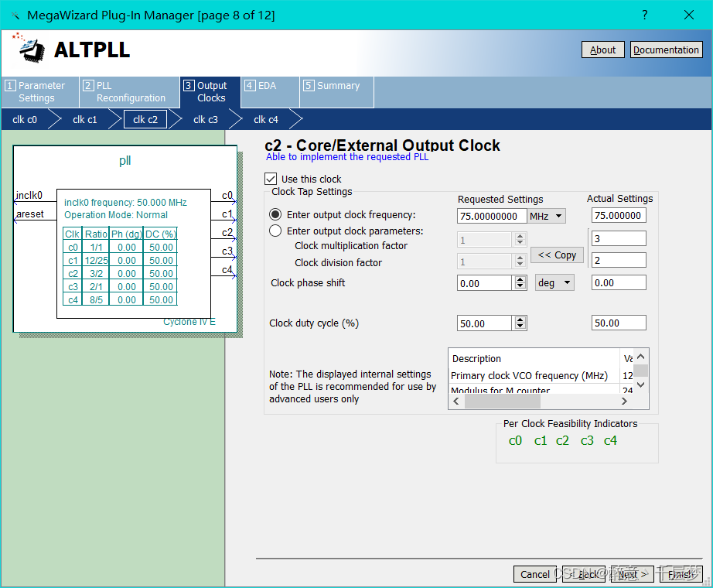This screenshot has width=713, height=588.
Task: Click the duty cycle stepper arrows
Action: pos(520,323)
